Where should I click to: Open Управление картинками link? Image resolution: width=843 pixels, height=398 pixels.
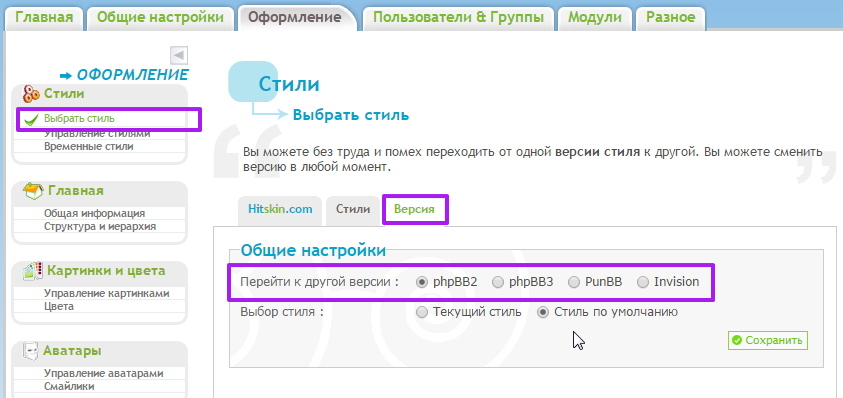106,294
